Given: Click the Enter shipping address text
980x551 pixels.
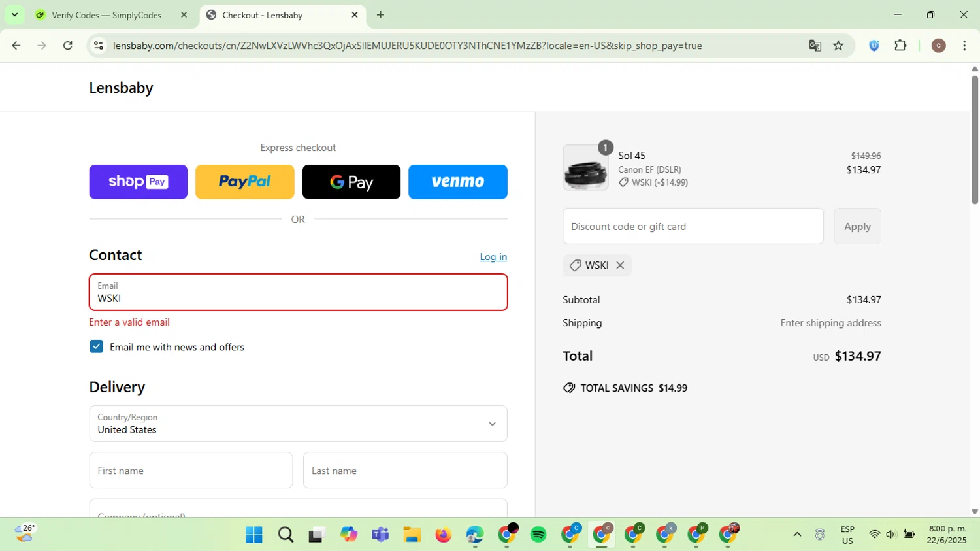Looking at the screenshot, I should [x=830, y=323].
